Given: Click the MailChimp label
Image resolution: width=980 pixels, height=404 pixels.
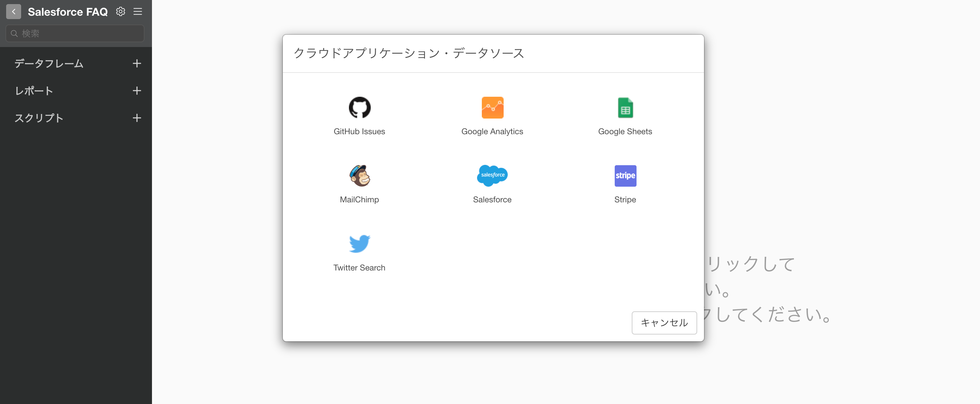Looking at the screenshot, I should [359, 200].
